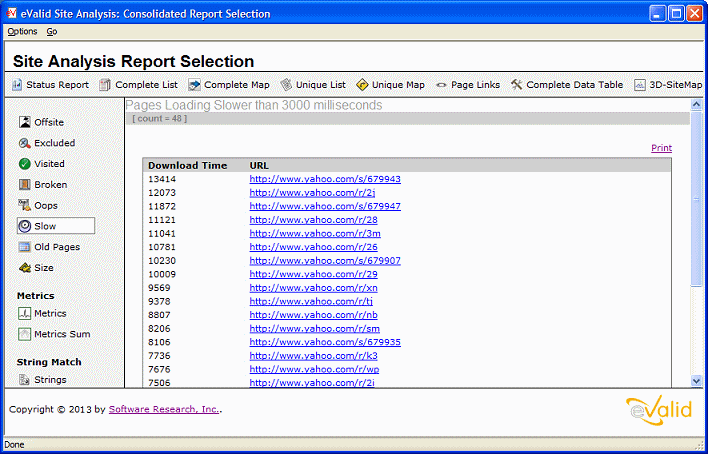The image size is (708, 454).
Task: Open link http://www.yahoo.com/r/28
Action: [x=313, y=220]
